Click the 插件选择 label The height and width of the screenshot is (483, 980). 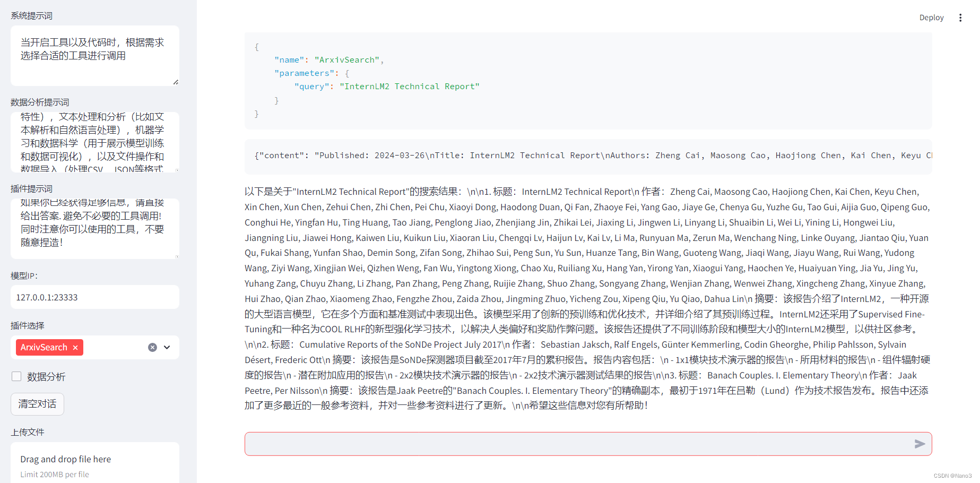point(28,325)
